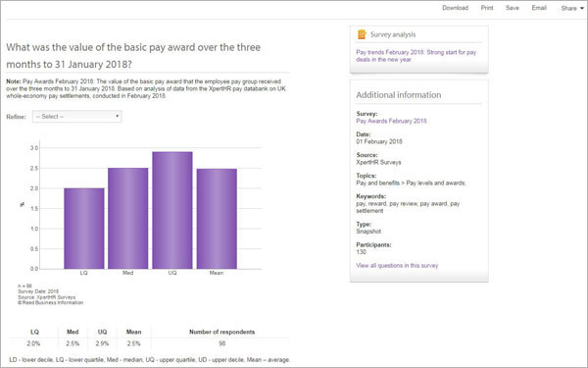The width and height of the screenshot is (588, 368).
Task: Expand the Share menu arrow
Action: (x=582, y=8)
